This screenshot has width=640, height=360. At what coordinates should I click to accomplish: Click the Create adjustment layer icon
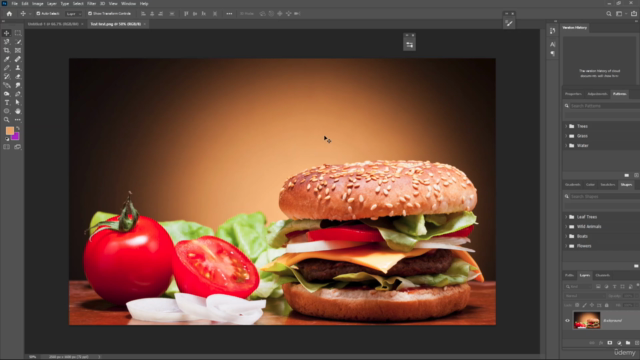tap(619, 343)
